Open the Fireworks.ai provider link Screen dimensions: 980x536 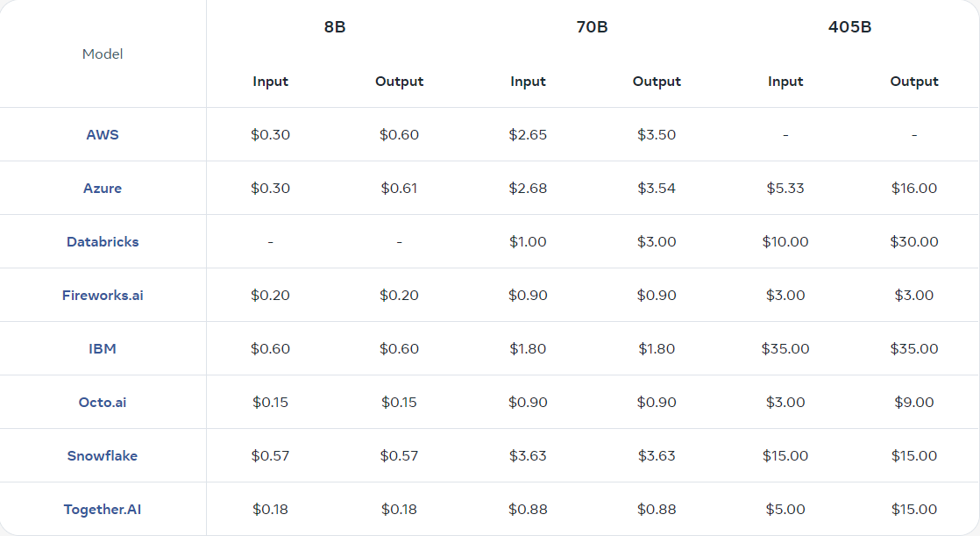(x=103, y=296)
